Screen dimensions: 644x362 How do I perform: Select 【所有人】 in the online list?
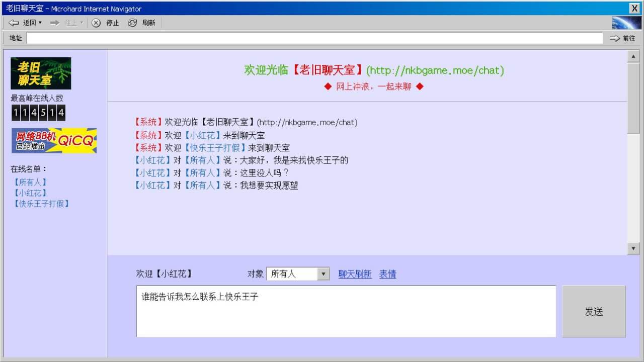tap(30, 182)
